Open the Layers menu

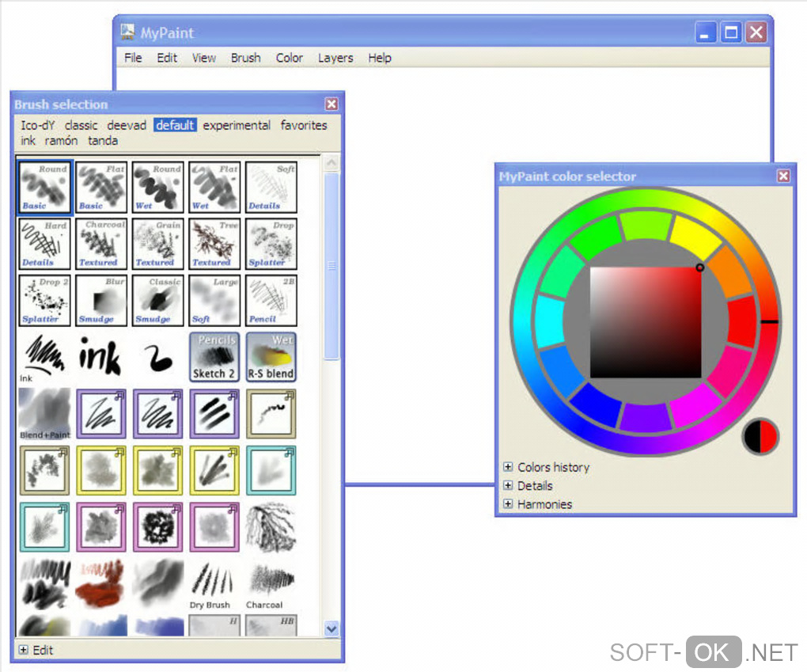335,58
